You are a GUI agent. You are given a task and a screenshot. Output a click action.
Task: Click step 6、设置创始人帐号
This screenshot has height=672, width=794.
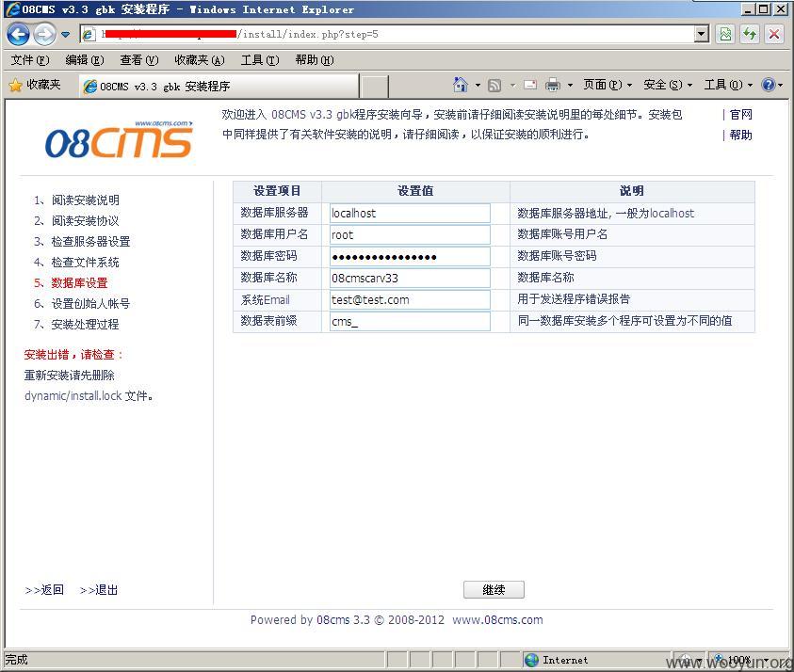click(x=82, y=304)
